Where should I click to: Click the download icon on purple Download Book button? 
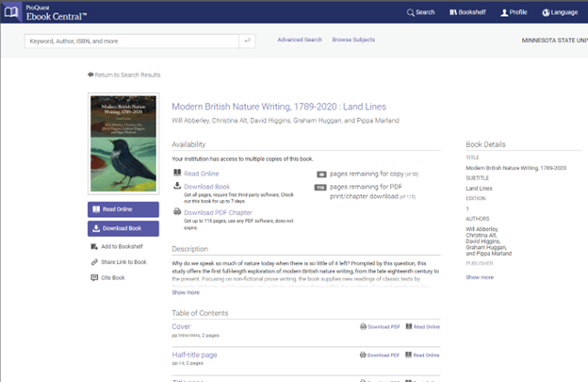[x=96, y=228]
